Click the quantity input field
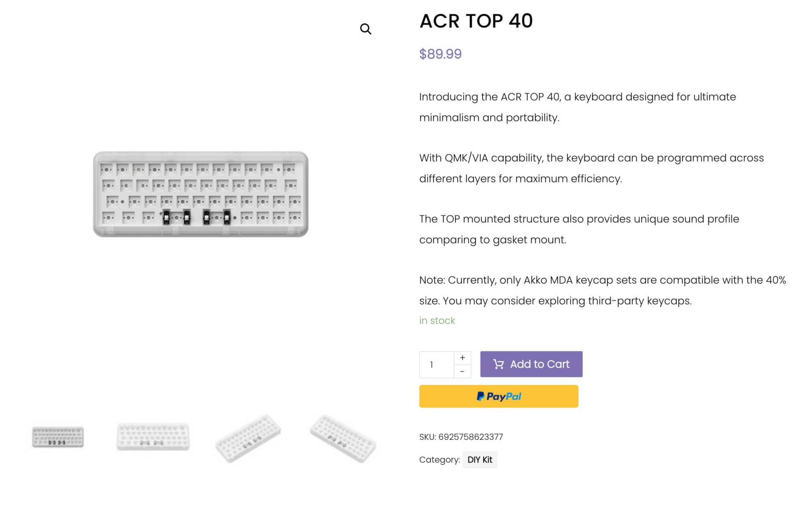 (x=436, y=365)
